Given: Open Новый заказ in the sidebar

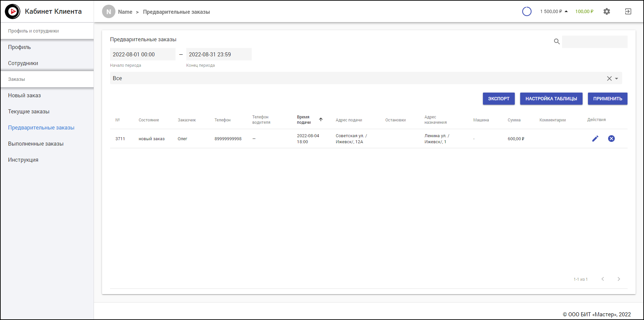Looking at the screenshot, I should [x=24, y=96].
